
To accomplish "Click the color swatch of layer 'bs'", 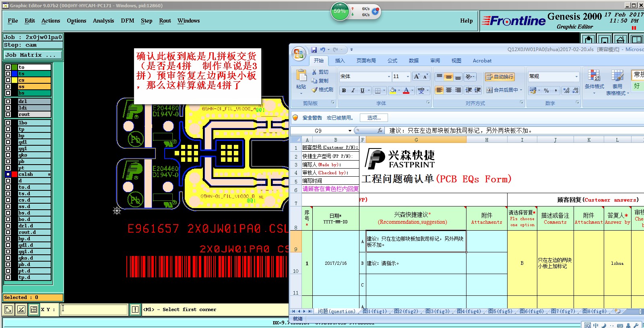I will [14, 93].
